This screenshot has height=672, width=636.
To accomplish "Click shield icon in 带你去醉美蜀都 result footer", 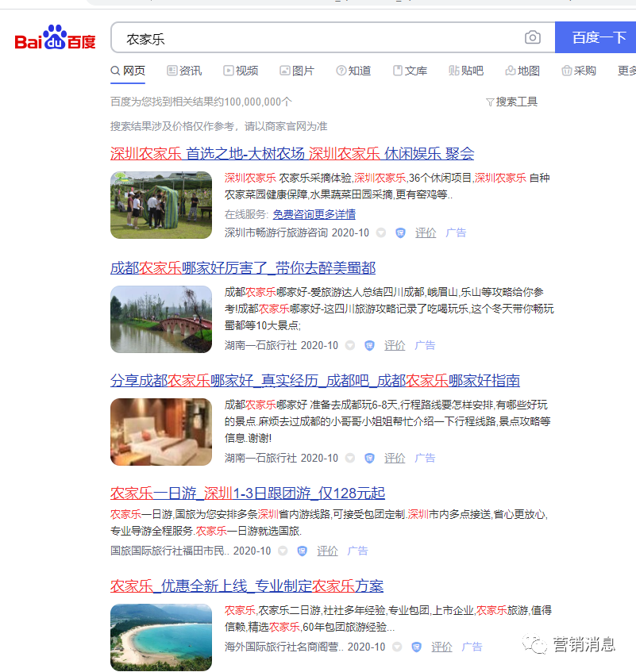I will click(x=369, y=345).
